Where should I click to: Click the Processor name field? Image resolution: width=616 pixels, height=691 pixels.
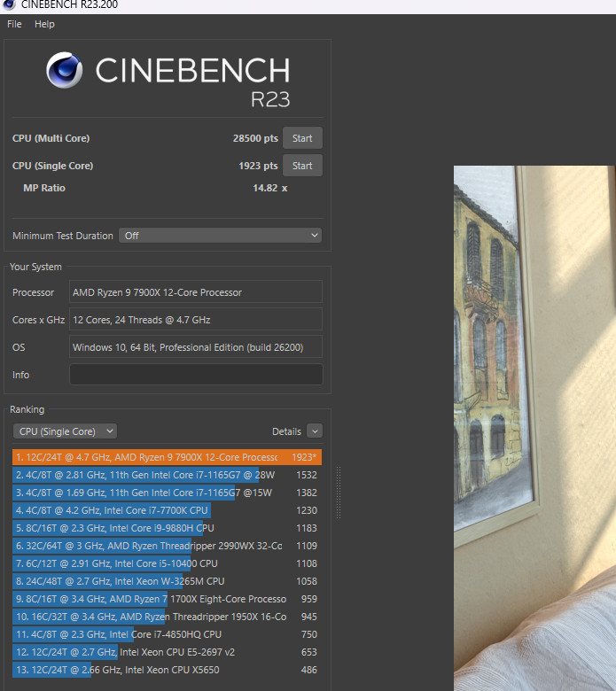(196, 292)
